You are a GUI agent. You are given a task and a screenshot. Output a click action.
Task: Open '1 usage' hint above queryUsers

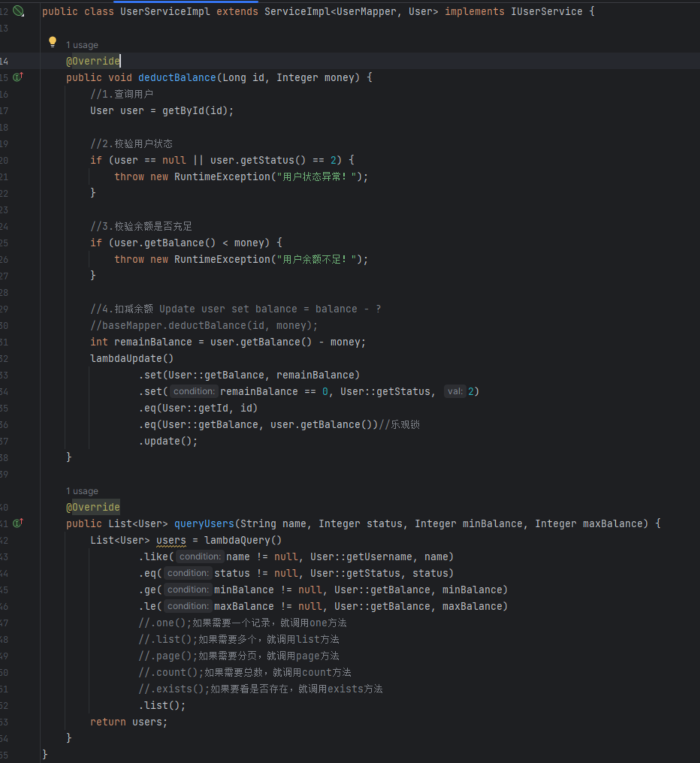(x=82, y=491)
